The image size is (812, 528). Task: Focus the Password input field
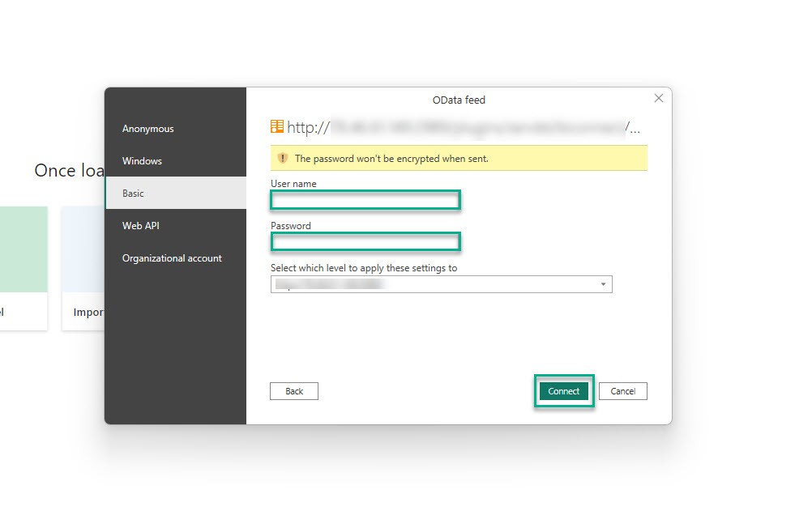[365, 242]
